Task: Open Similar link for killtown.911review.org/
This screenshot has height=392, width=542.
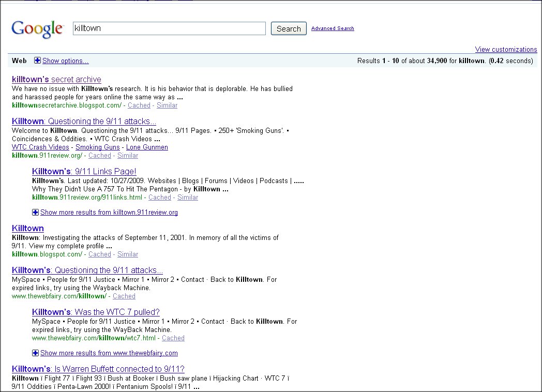Action: [128, 156]
